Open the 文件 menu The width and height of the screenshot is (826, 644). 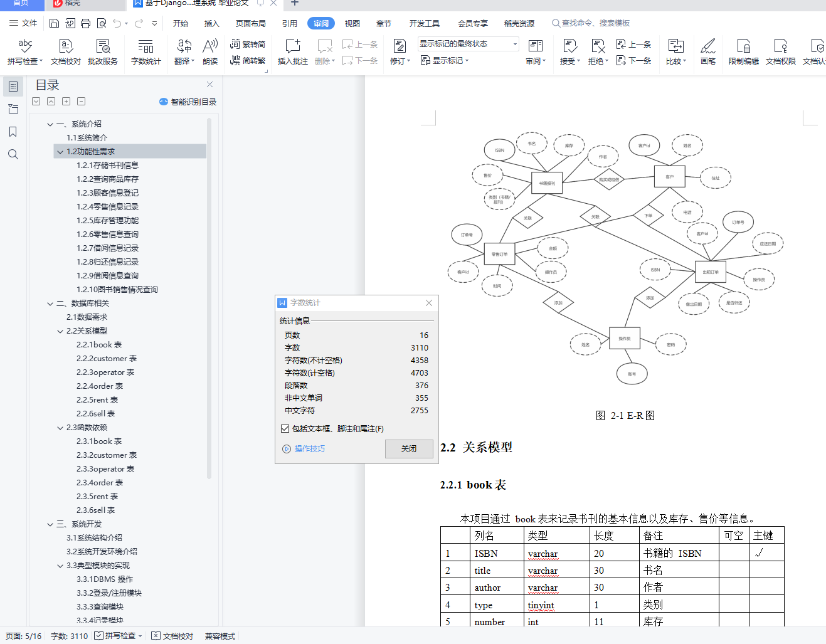[x=24, y=23]
